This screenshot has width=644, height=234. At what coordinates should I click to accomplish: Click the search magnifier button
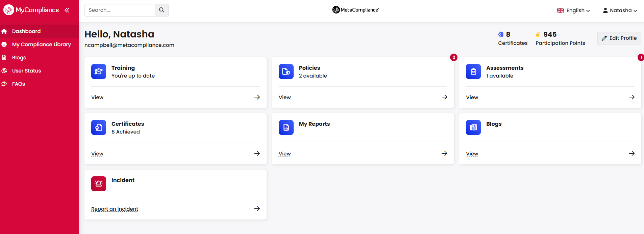click(x=162, y=10)
